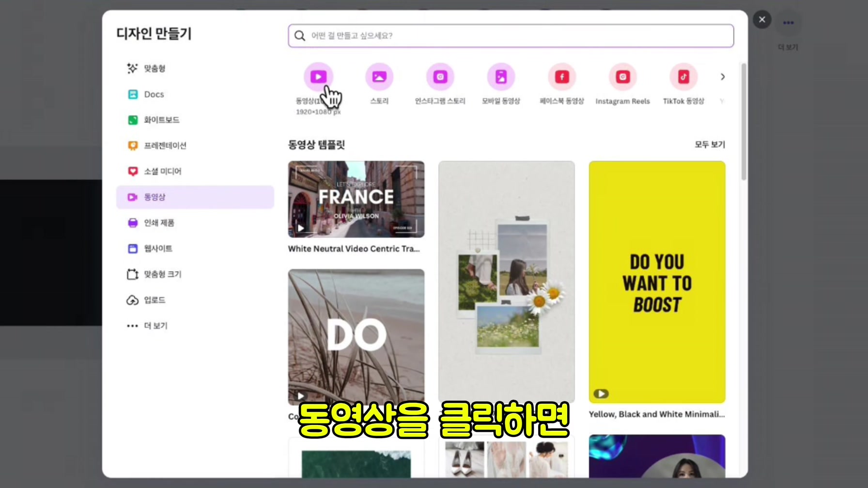Pick the 페이스북 동영상 icon
Screen dimensions: 868x488
(562, 77)
